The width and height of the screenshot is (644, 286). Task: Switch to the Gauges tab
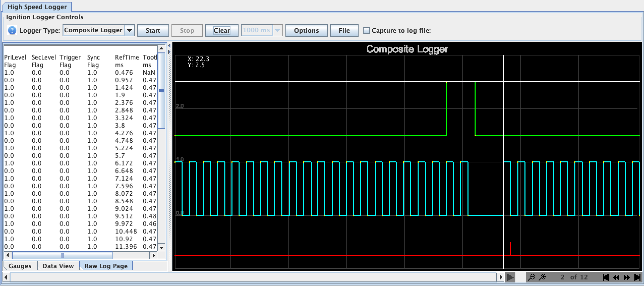pyautogui.click(x=20, y=266)
